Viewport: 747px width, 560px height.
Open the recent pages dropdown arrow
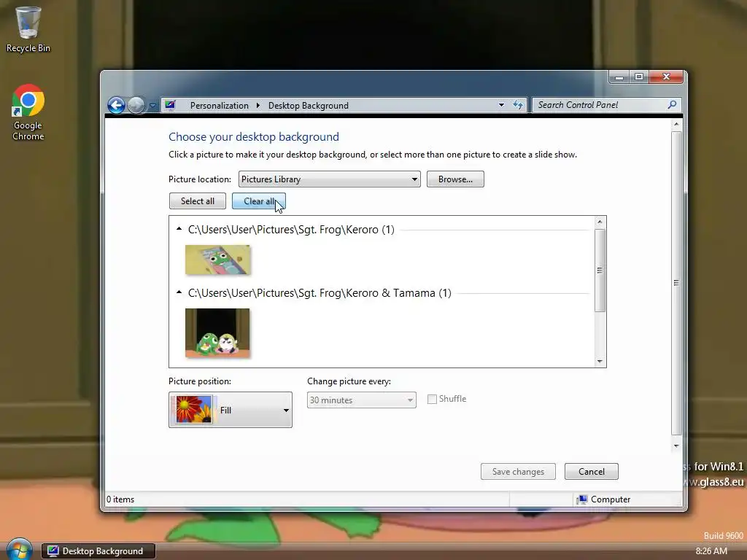(152, 106)
